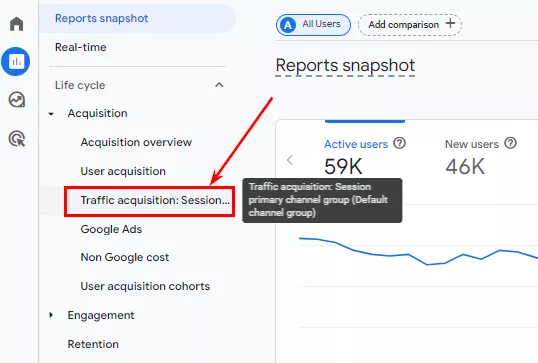Click the 46K new users value

coord(465,166)
